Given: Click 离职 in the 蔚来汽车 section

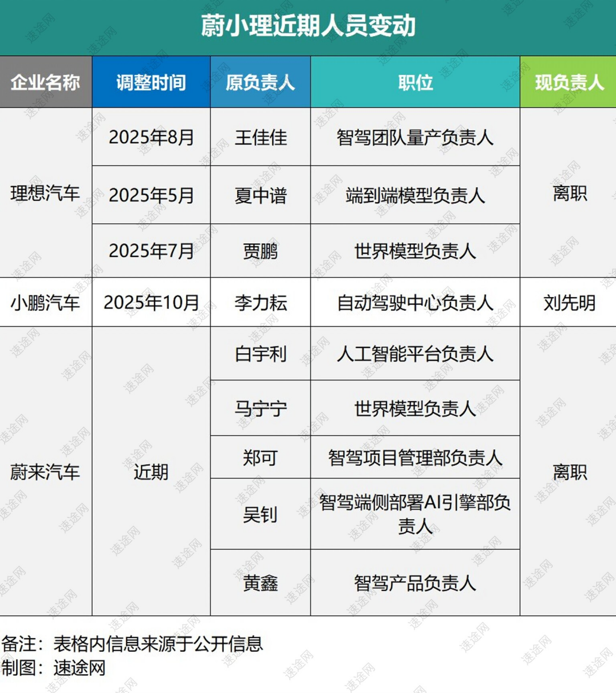Looking at the screenshot, I should pos(568,472).
